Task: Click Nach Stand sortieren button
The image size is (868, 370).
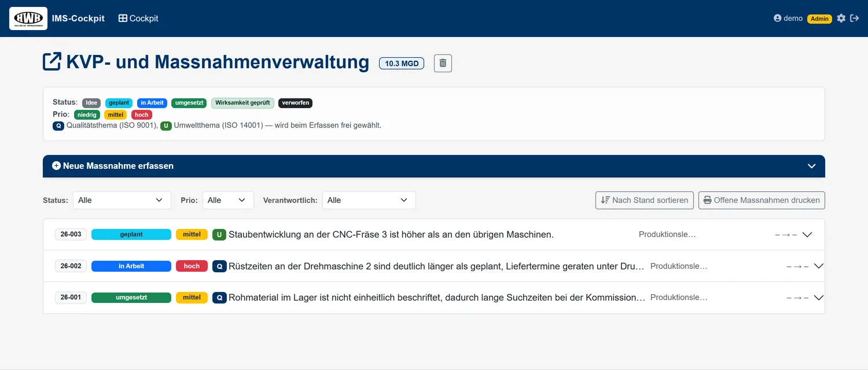Action: coord(645,200)
